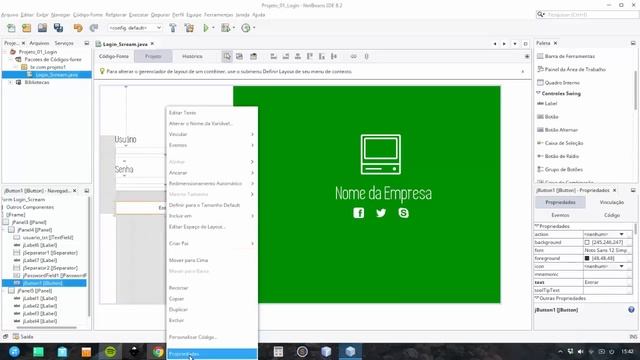The image size is (640, 360).
Task: Switch to the Arquivos tab
Action: click(x=39, y=43)
